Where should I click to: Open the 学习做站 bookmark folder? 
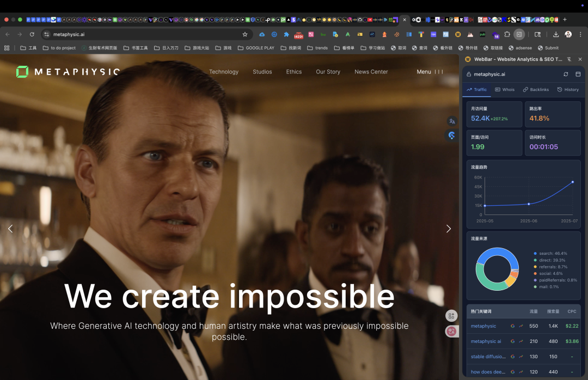[373, 48]
